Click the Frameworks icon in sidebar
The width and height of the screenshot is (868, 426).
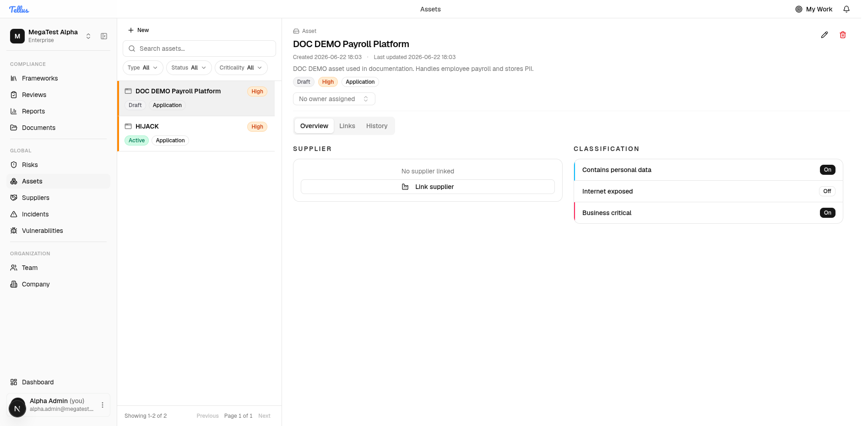click(x=14, y=78)
